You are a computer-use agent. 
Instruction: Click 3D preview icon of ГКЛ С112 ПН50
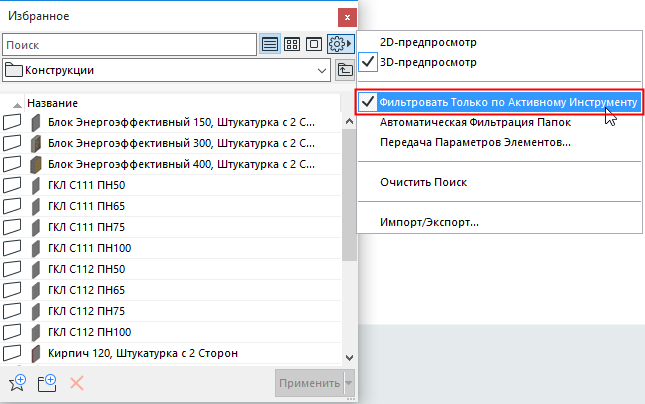click(36, 269)
